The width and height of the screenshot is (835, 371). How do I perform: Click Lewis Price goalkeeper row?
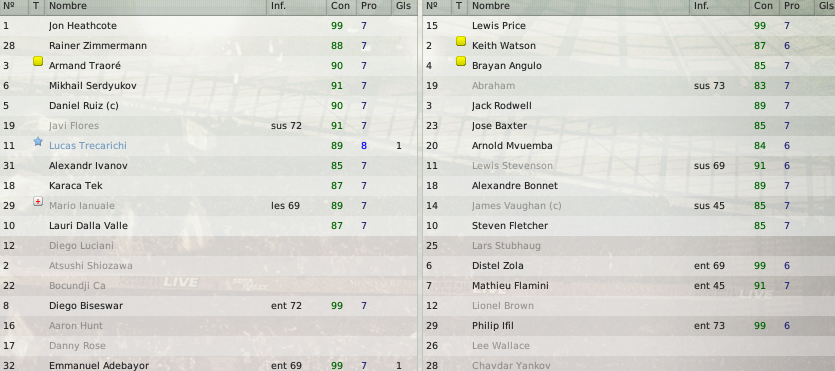click(629, 26)
